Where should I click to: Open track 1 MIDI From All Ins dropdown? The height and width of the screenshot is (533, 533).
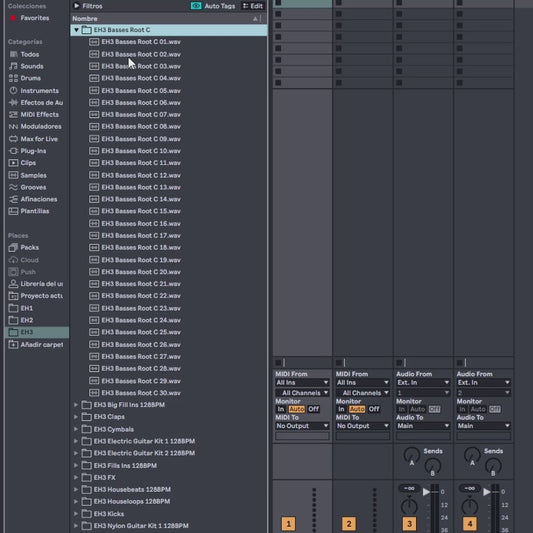pos(302,382)
